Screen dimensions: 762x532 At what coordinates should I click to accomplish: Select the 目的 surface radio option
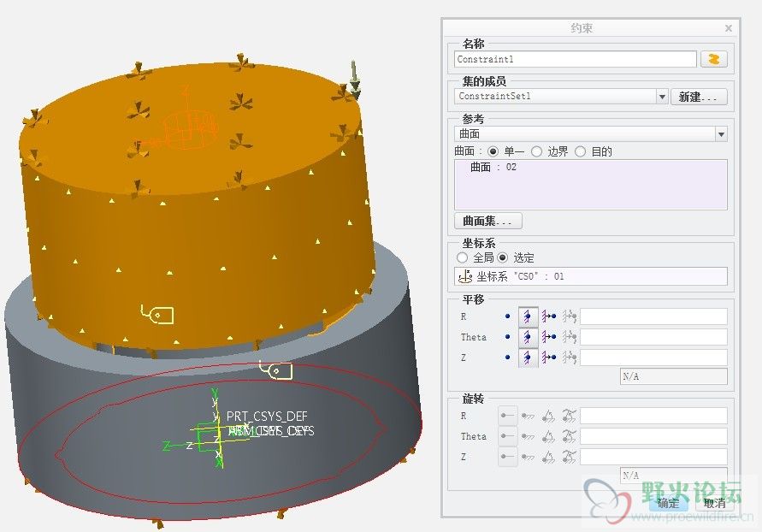580,151
